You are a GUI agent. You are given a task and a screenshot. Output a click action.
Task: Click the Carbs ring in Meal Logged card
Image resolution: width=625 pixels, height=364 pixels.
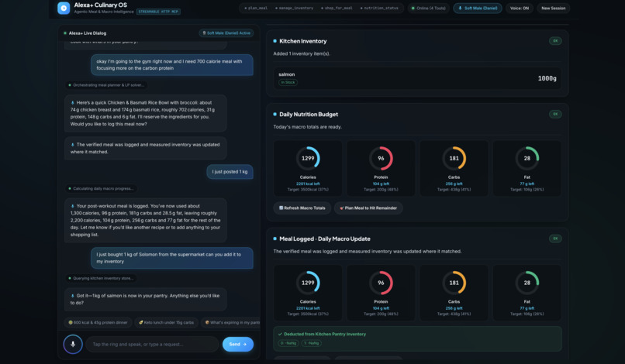pos(454,283)
